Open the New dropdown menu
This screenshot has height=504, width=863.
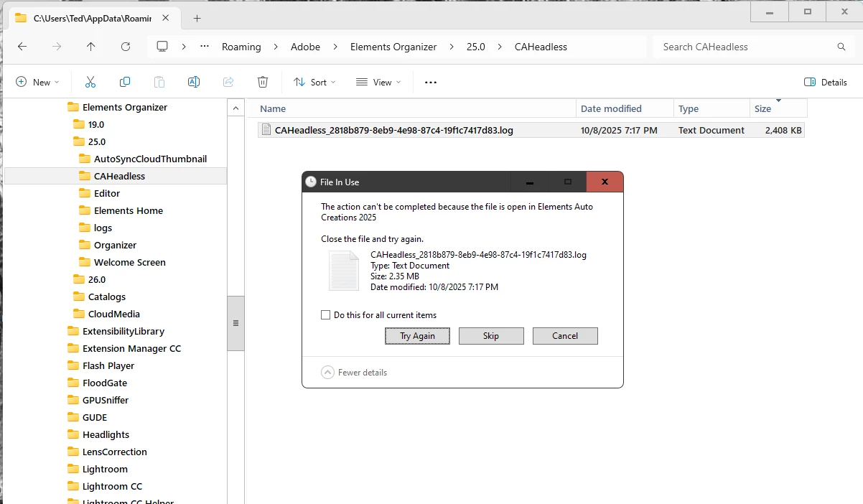[x=38, y=82]
